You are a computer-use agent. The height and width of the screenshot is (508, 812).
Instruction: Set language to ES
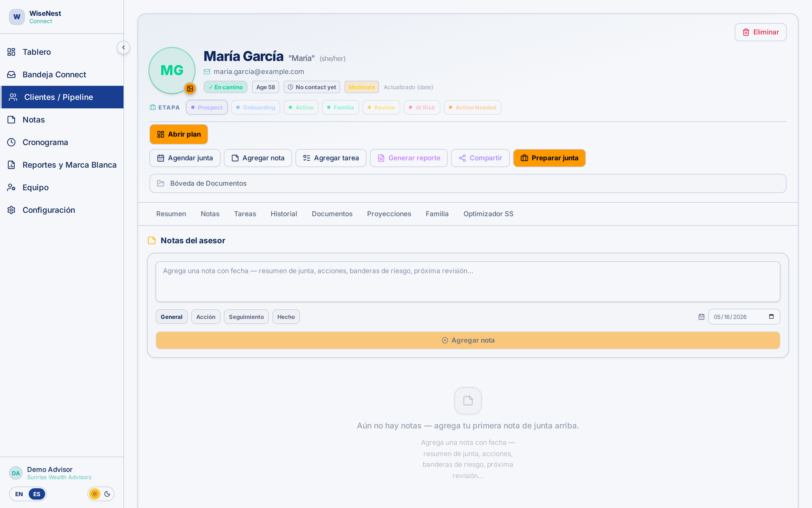(x=37, y=494)
